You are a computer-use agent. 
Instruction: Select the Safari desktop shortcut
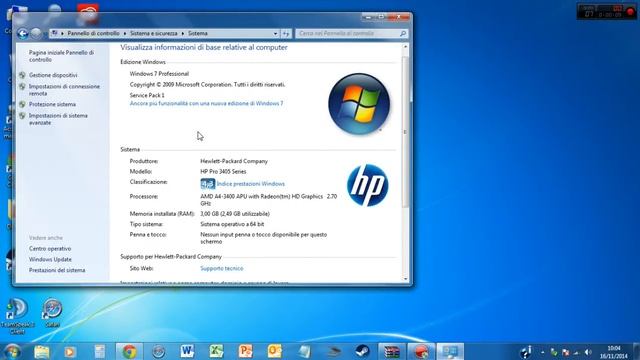(x=53, y=312)
